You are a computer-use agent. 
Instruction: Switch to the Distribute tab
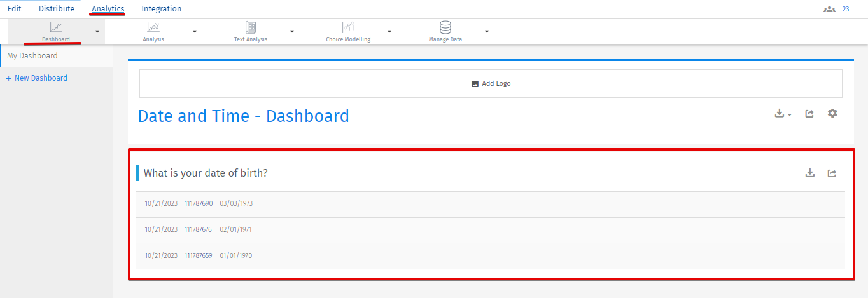[57, 9]
